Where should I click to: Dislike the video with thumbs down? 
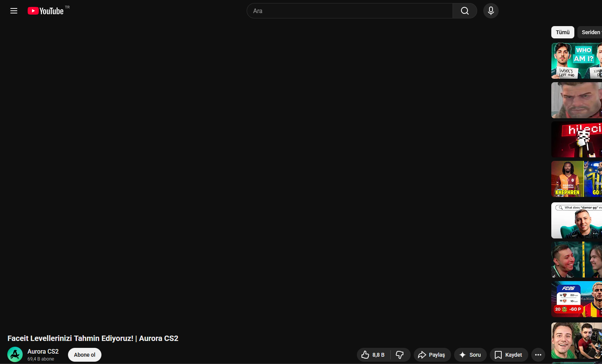click(x=400, y=355)
